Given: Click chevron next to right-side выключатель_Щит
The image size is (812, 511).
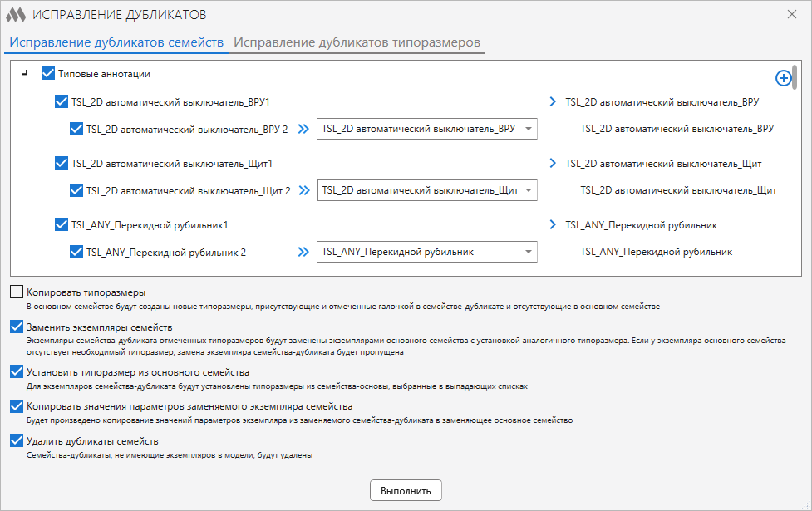Looking at the screenshot, I should pos(553,163).
